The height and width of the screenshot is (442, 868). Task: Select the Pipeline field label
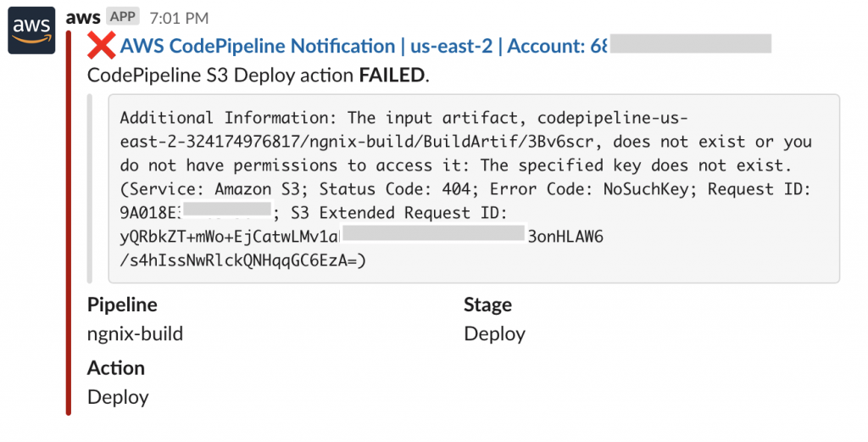(122, 305)
